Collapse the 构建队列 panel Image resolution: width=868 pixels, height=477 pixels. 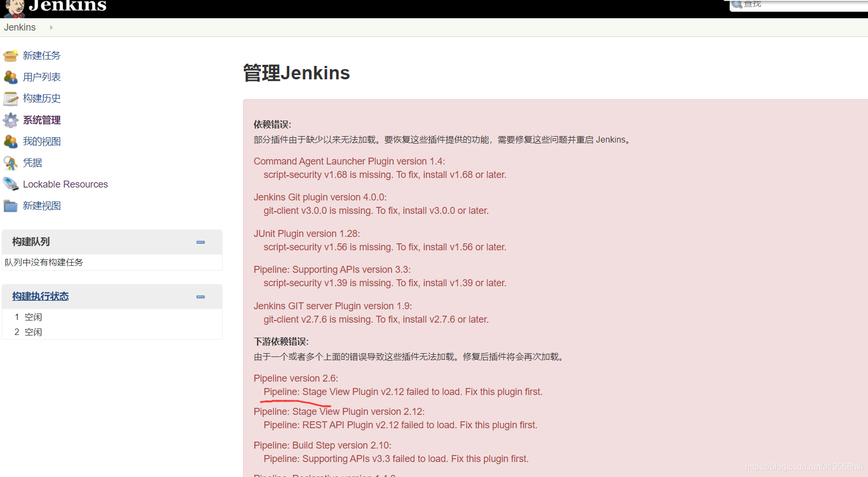pos(201,242)
